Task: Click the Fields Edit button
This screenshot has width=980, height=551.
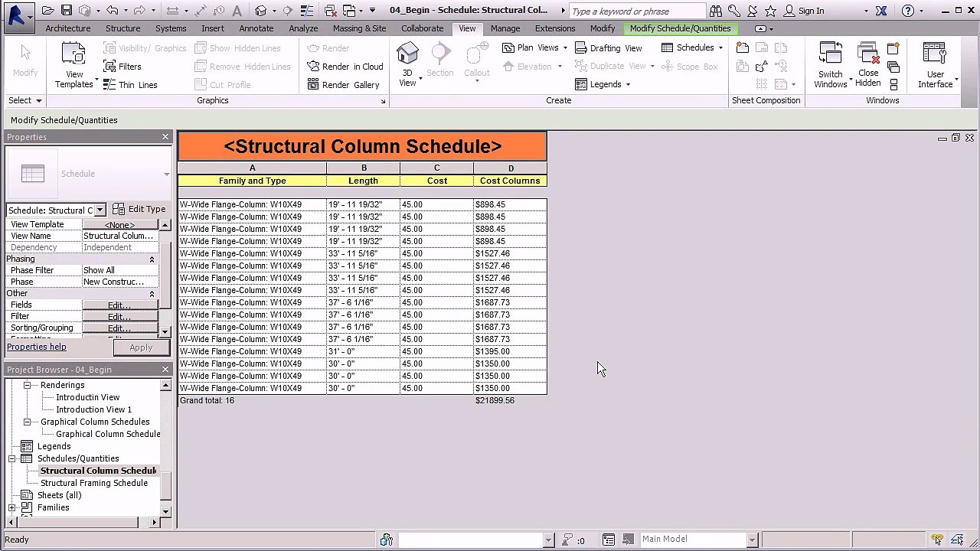Action: (119, 305)
